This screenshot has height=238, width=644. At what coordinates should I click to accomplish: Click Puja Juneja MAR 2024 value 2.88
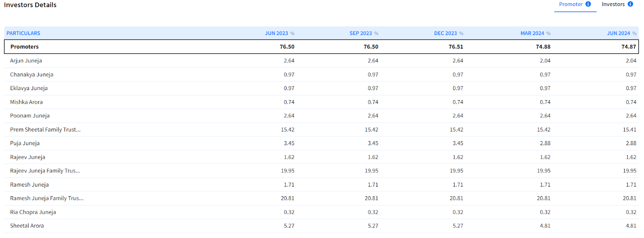click(x=545, y=144)
